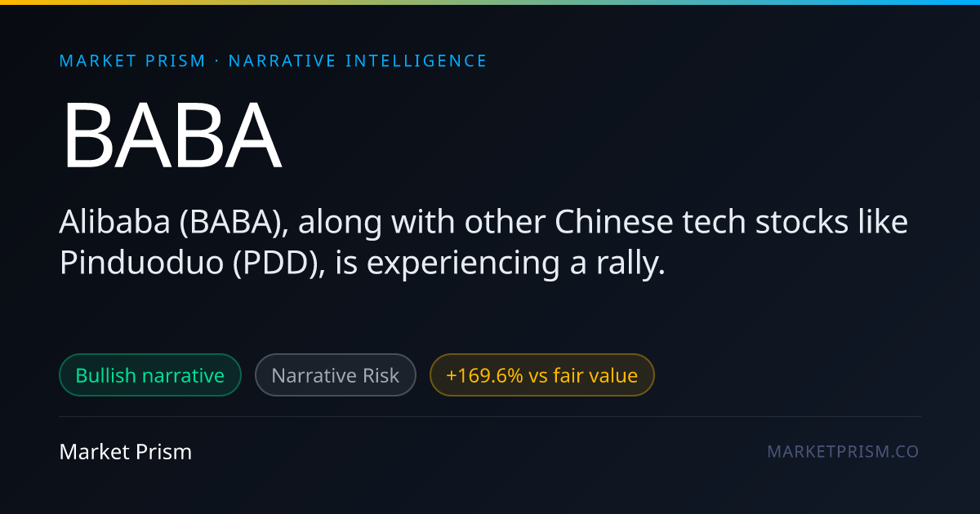Select the Narrative Risk pill
Image resolution: width=980 pixels, height=514 pixels.
336,375
